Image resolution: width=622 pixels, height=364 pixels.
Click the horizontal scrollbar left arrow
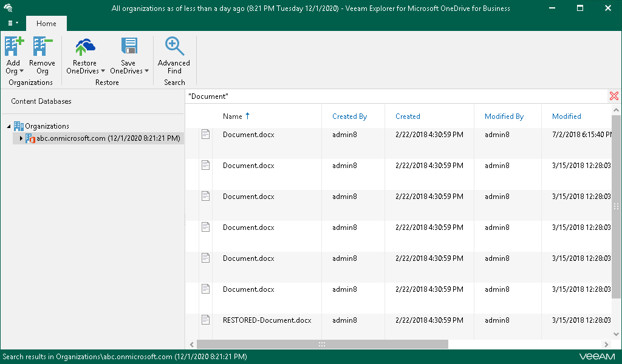(191, 344)
